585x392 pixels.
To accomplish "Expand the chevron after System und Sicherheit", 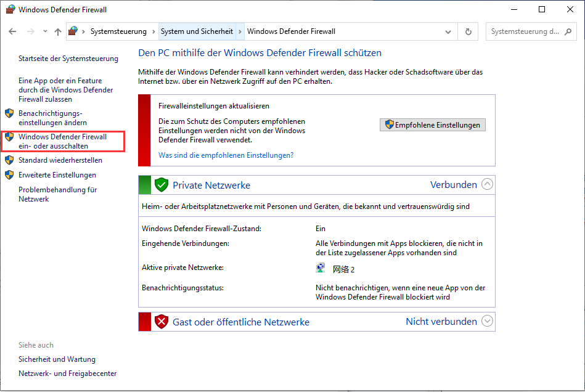I will 240,31.
